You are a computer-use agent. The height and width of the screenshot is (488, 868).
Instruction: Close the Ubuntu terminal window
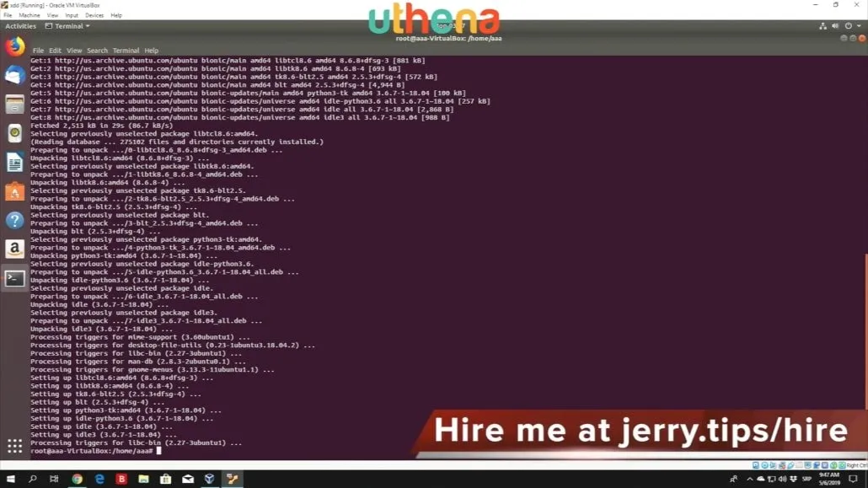point(862,38)
